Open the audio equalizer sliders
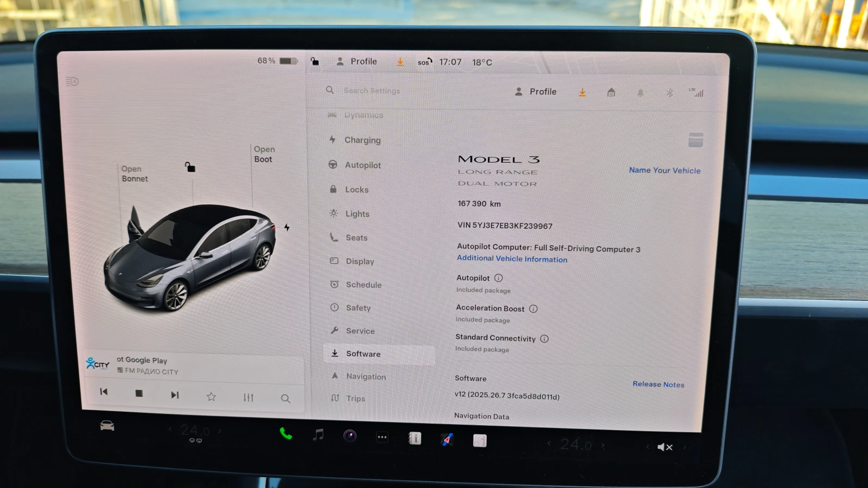Image resolution: width=868 pixels, height=488 pixels. (248, 397)
